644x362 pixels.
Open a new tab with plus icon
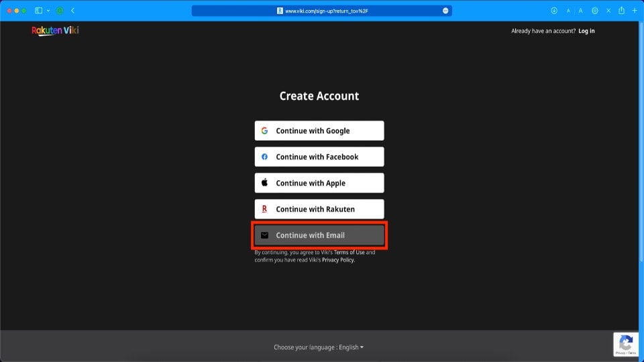[634, 11]
